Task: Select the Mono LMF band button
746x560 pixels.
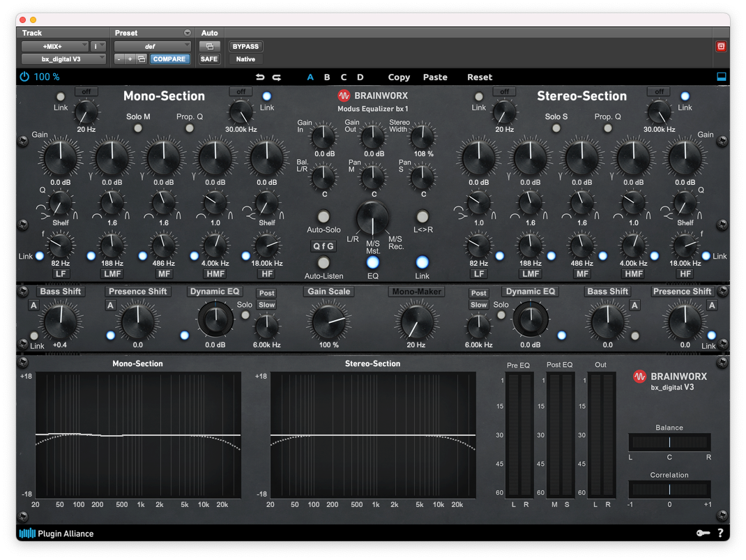Action: (112, 273)
